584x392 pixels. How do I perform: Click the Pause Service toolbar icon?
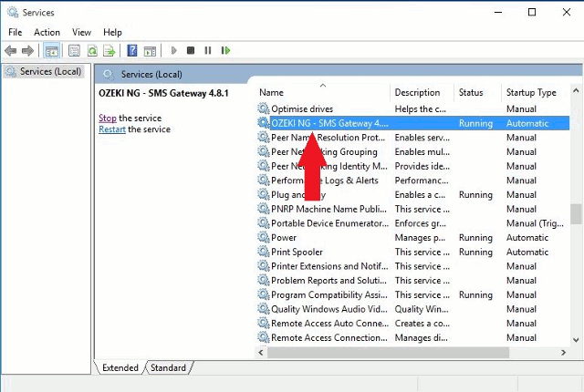click(208, 50)
